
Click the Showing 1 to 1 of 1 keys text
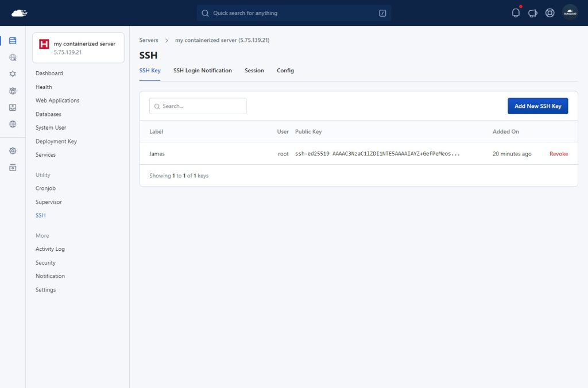pyautogui.click(x=179, y=176)
